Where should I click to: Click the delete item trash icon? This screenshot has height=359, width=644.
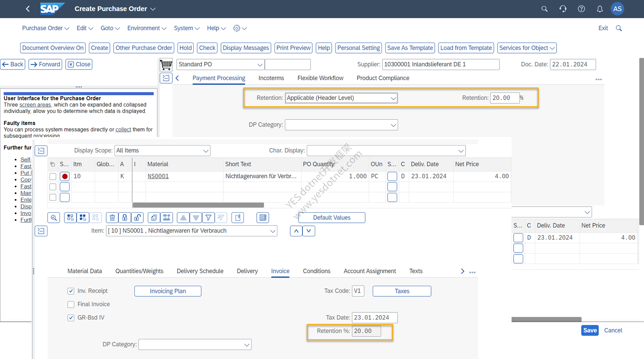tap(112, 217)
